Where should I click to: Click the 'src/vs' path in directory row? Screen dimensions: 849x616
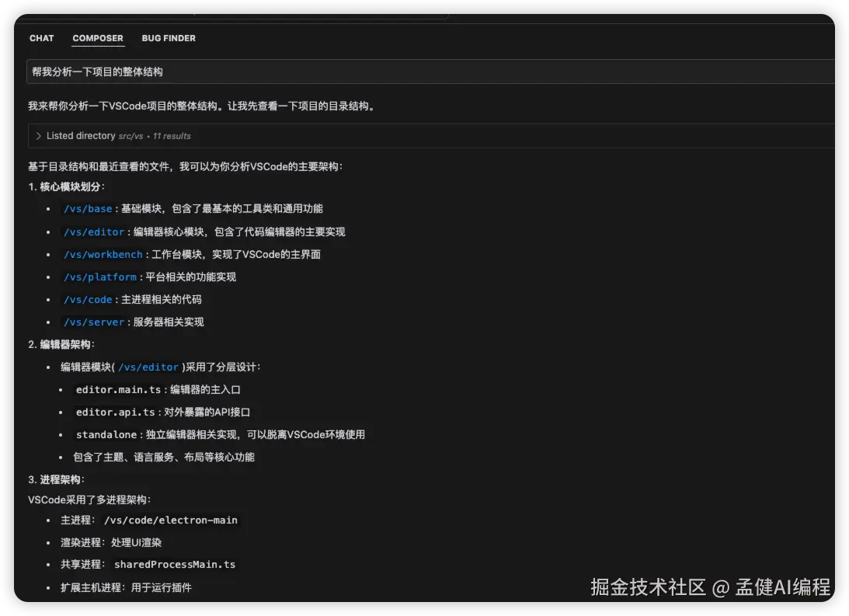coord(130,137)
